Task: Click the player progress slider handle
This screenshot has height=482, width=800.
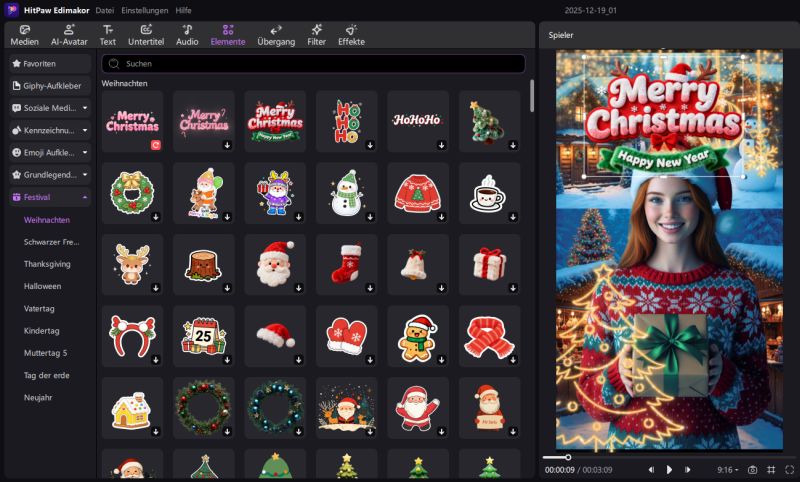Action: [x=568, y=457]
